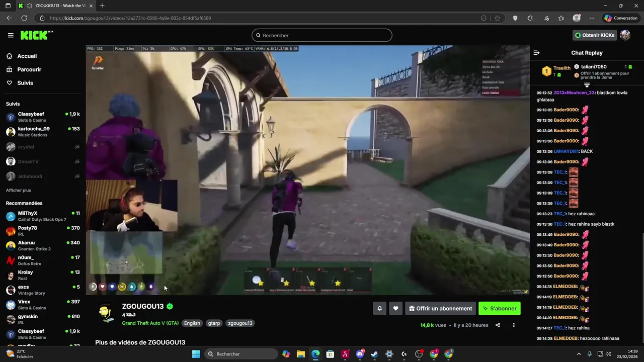Screen dimensions: 644x362
Task: Open recommended channel gymskin
Action: point(43,319)
